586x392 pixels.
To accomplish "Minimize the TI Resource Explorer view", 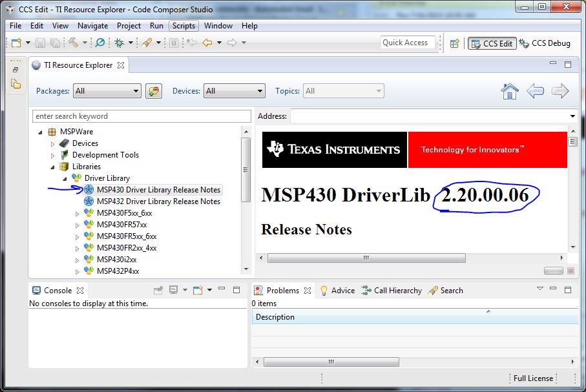I will pyautogui.click(x=553, y=63).
